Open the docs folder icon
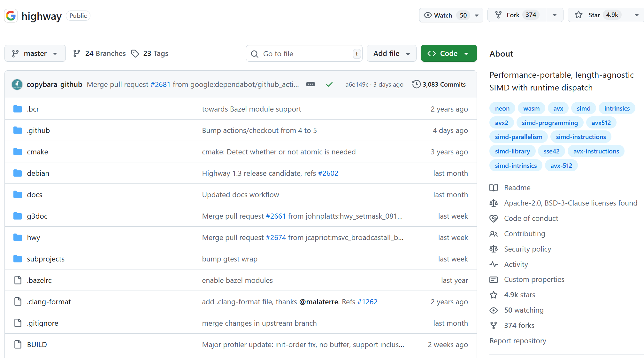Image resolution: width=644 pixels, height=358 pixels. coord(18,195)
